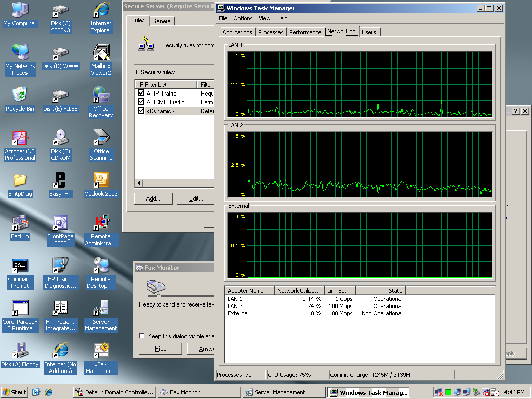
Task: Launch Internet Explorer desktop icon
Action: click(101, 18)
